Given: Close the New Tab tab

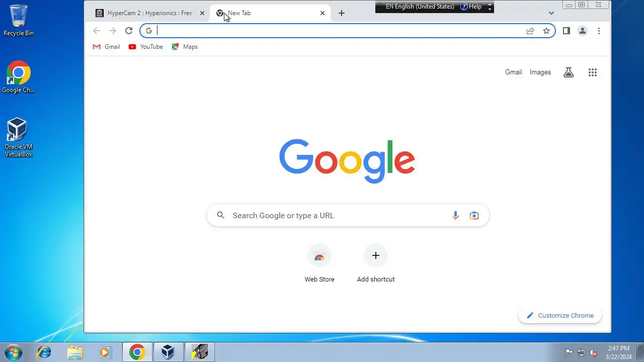Looking at the screenshot, I should pos(323,13).
